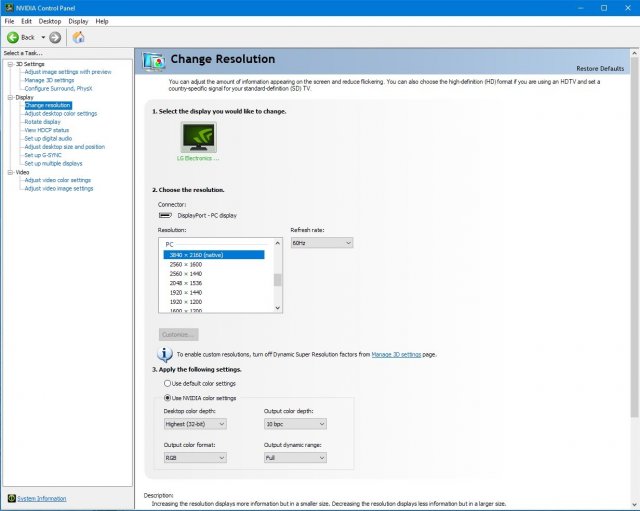This screenshot has height=511, width=640.
Task: Expand Output dynamic range dropdown
Action: pos(295,457)
